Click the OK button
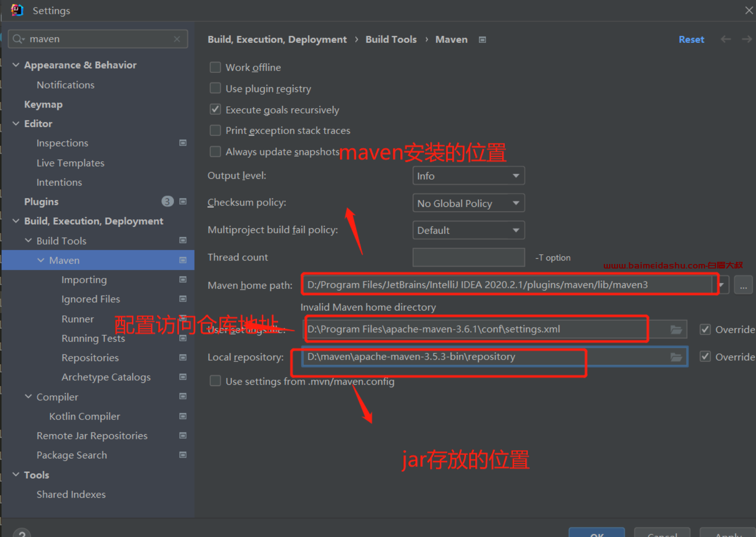The width and height of the screenshot is (756, 537). (597, 533)
